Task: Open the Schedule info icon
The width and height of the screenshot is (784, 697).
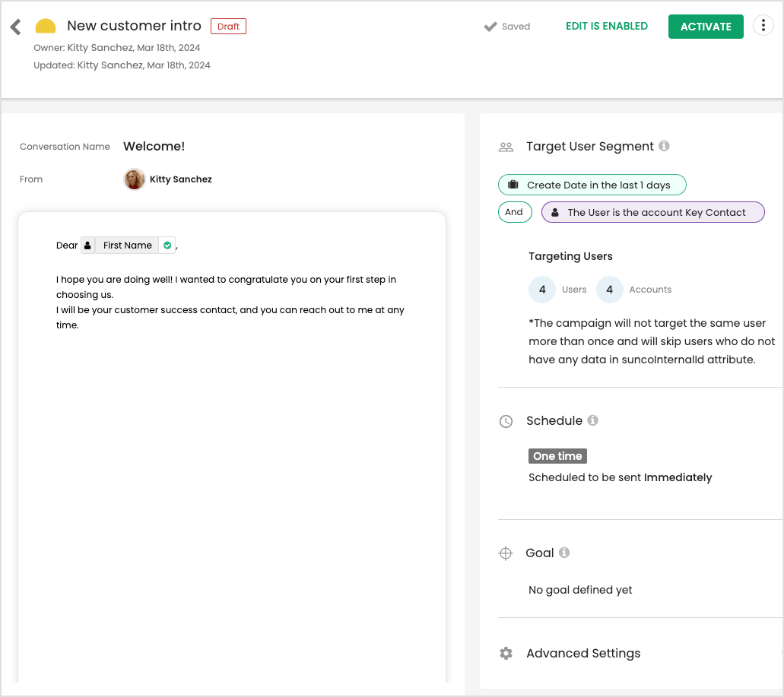Action: click(592, 420)
